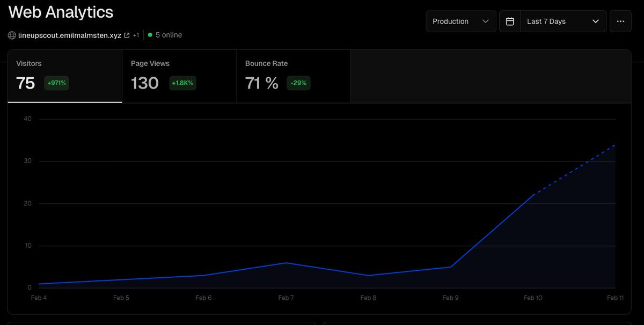Click the Web Analytics heading
The height and width of the screenshot is (325, 644).
61,12
